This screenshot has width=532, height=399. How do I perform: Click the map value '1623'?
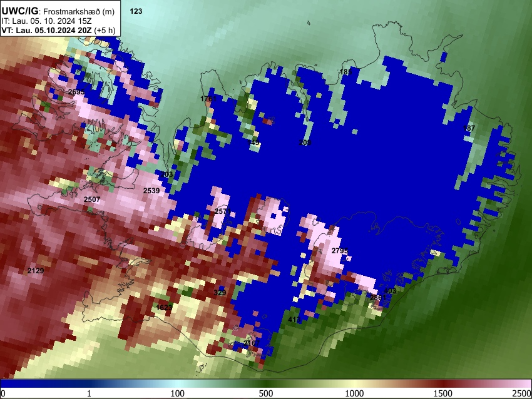164,308
